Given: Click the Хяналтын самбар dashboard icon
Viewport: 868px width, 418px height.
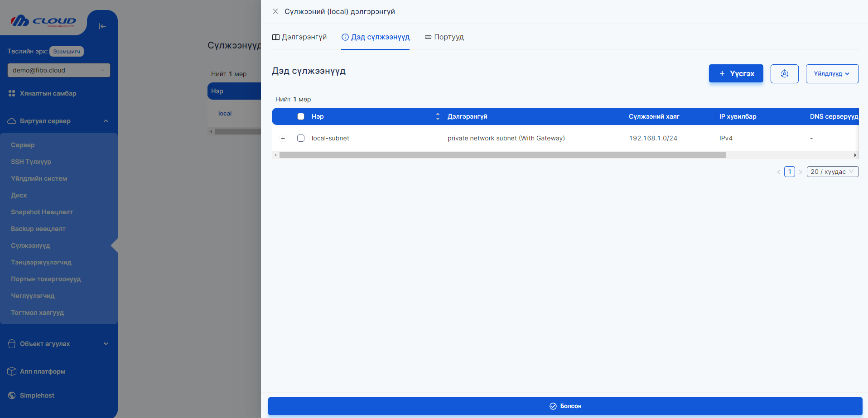Looking at the screenshot, I should [12, 93].
